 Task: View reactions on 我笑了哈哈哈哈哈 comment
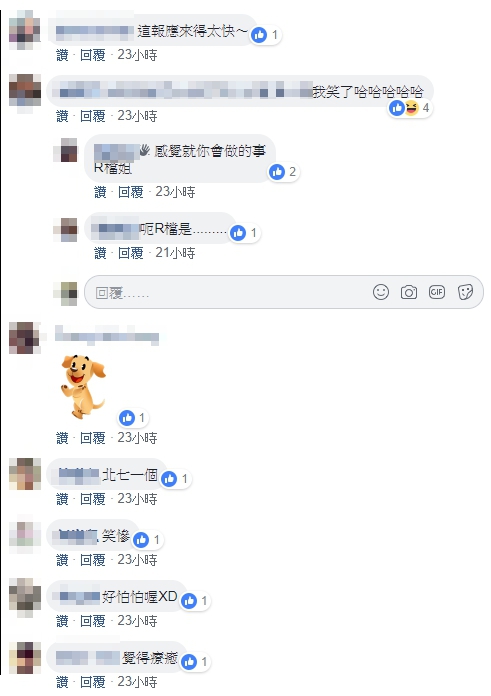409,108
